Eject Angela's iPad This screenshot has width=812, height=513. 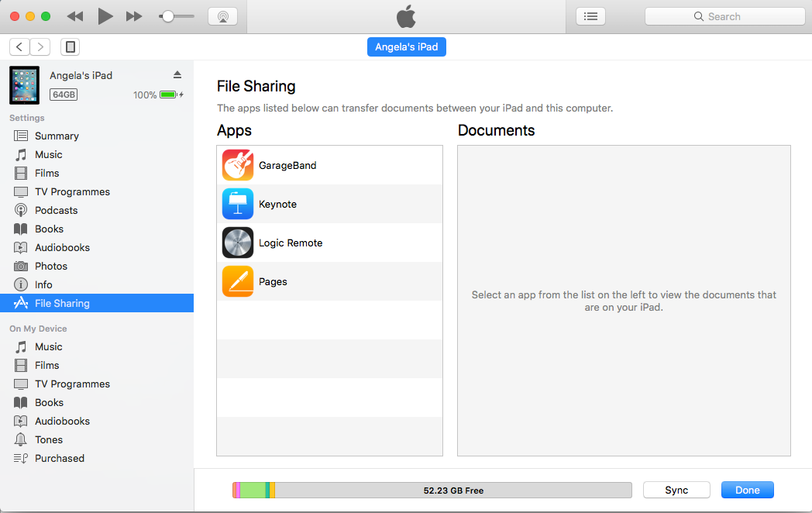tap(177, 74)
